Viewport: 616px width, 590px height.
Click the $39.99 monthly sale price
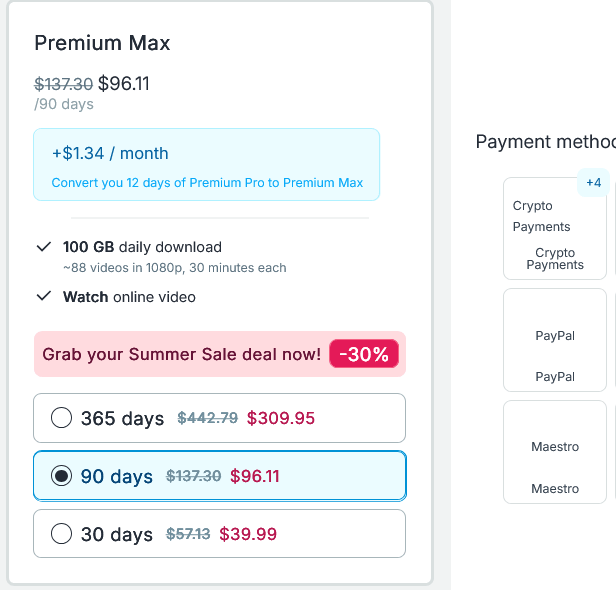coord(248,534)
